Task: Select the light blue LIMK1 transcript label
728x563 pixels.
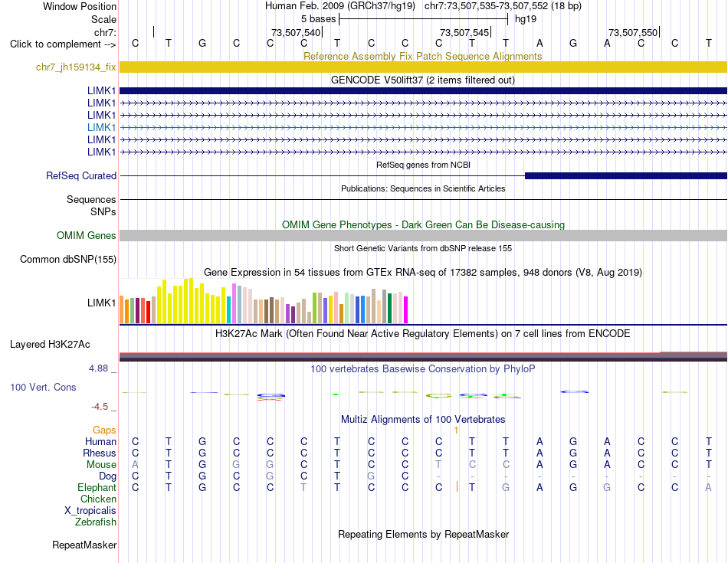Action: pyautogui.click(x=101, y=127)
